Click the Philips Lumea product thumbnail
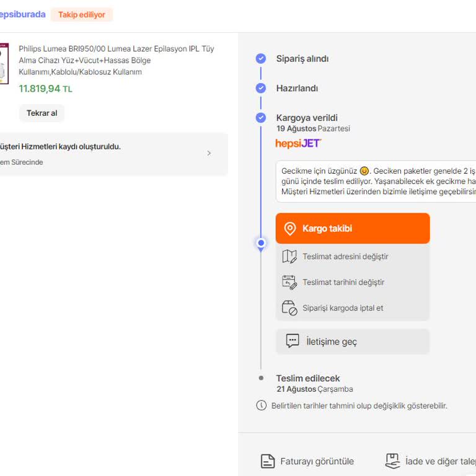476x476 pixels. coord(4,63)
